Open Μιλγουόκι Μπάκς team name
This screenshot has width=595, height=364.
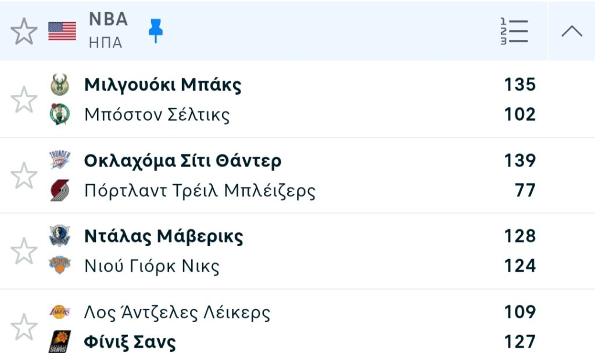pyautogui.click(x=163, y=85)
